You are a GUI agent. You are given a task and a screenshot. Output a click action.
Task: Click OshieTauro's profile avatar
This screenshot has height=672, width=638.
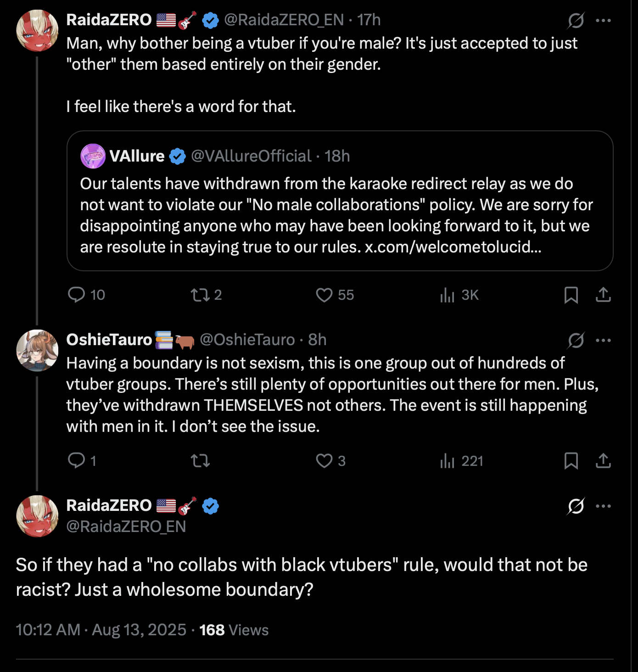click(x=37, y=350)
